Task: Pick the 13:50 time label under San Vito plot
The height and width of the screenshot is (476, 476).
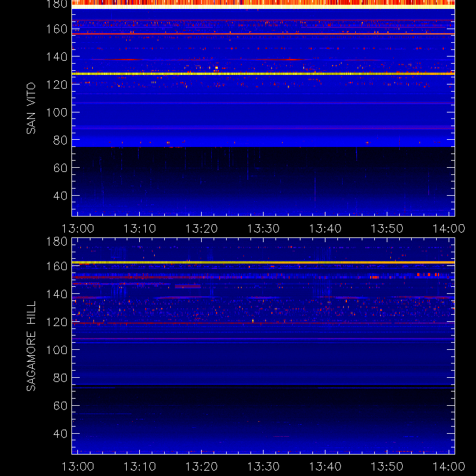Action: [387, 228]
